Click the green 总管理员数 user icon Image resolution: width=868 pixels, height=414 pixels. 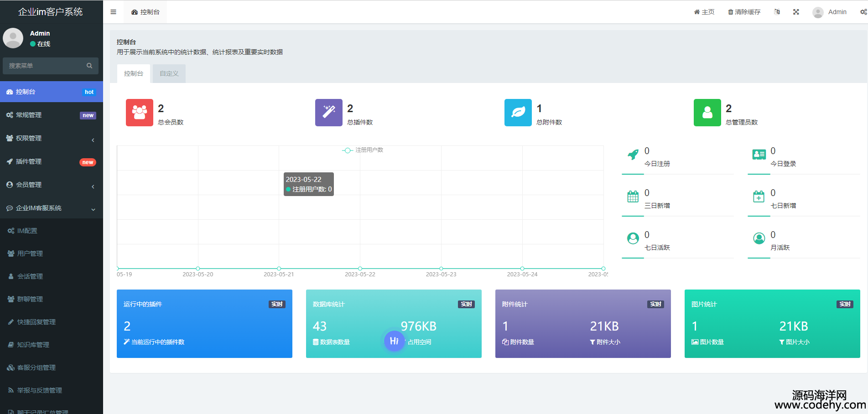point(707,113)
